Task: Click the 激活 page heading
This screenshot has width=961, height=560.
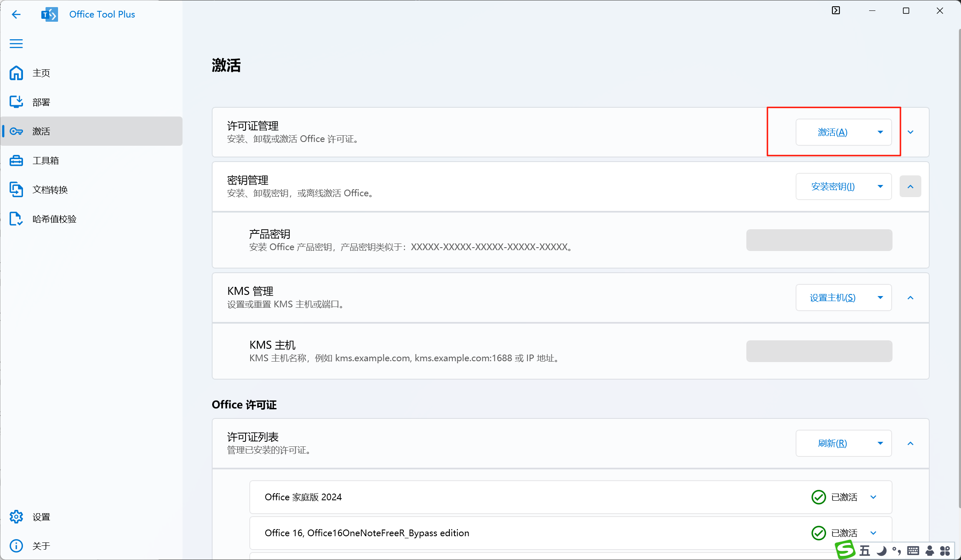Action: [x=226, y=66]
